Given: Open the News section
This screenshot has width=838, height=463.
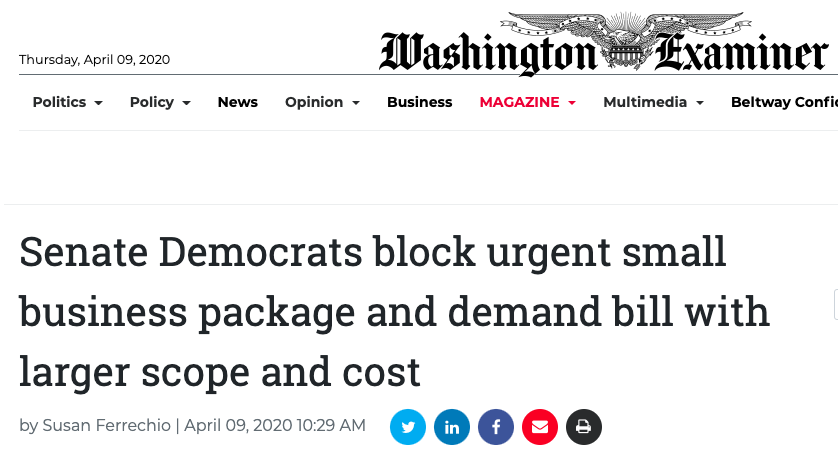Looking at the screenshot, I should click(x=237, y=102).
